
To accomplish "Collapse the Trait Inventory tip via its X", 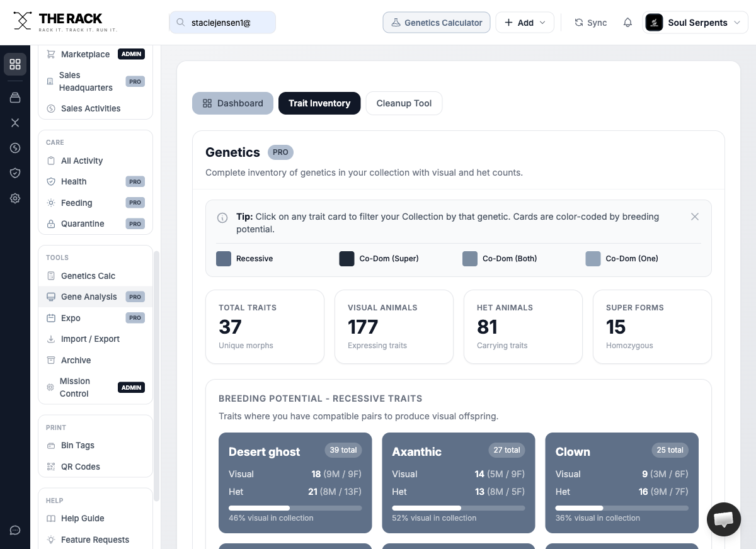I will [x=695, y=217].
